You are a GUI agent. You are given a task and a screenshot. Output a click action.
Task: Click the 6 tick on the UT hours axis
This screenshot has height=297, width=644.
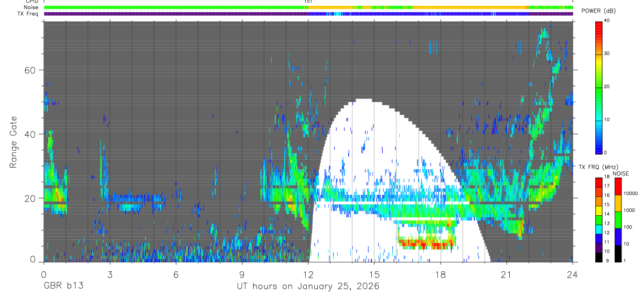pyautogui.click(x=176, y=274)
